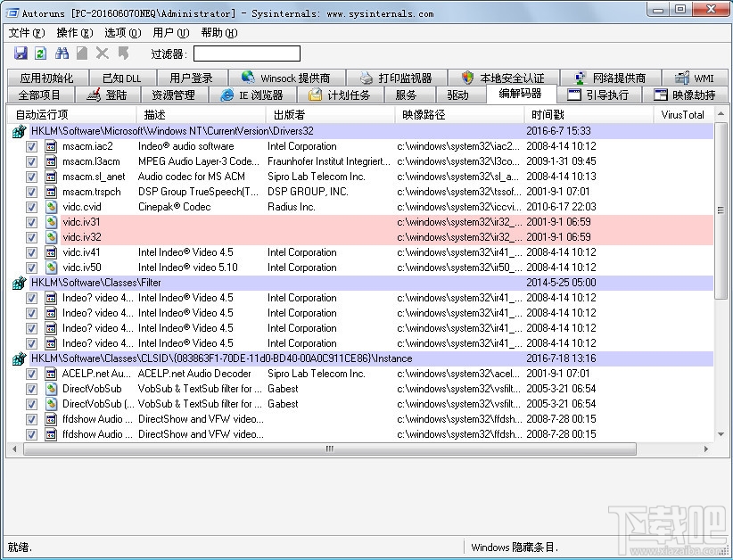Click file icon of vidc.iv31 entry

[x=51, y=222]
